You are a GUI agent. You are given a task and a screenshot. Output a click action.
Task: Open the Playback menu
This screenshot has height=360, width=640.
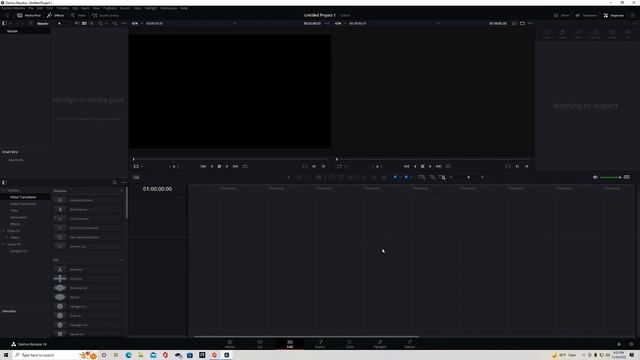[x=109, y=8]
